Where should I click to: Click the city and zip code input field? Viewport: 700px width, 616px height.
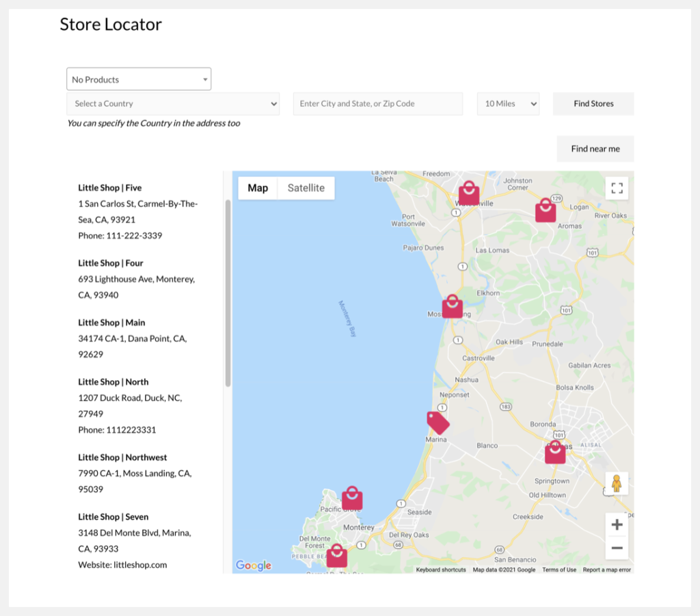(x=377, y=103)
